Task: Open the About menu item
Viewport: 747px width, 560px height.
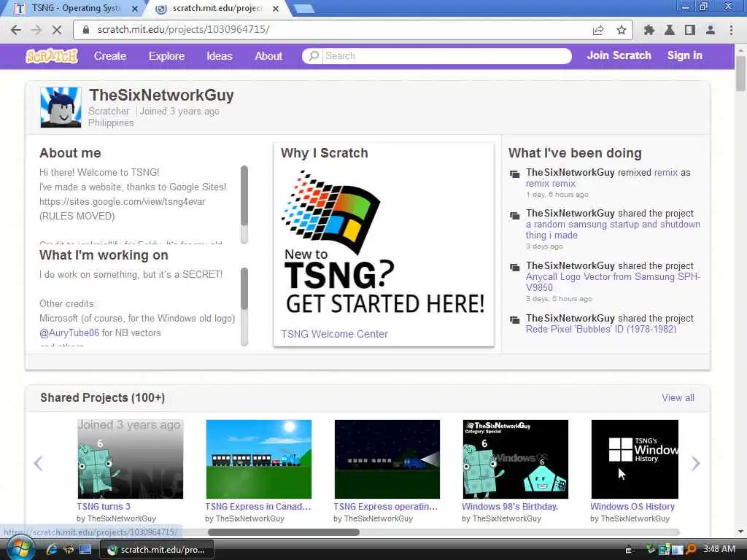Action: click(x=268, y=56)
